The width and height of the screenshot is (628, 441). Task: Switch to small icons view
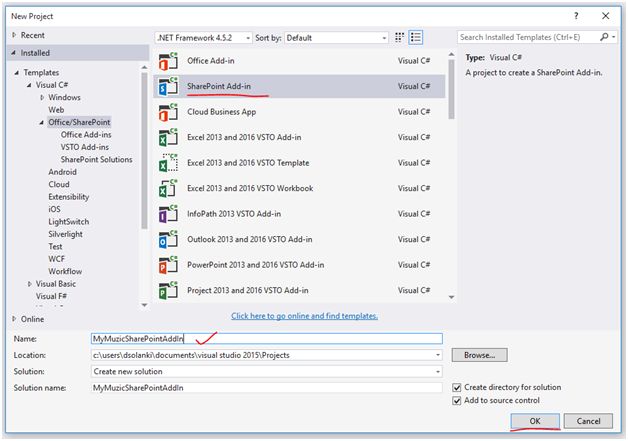399,38
